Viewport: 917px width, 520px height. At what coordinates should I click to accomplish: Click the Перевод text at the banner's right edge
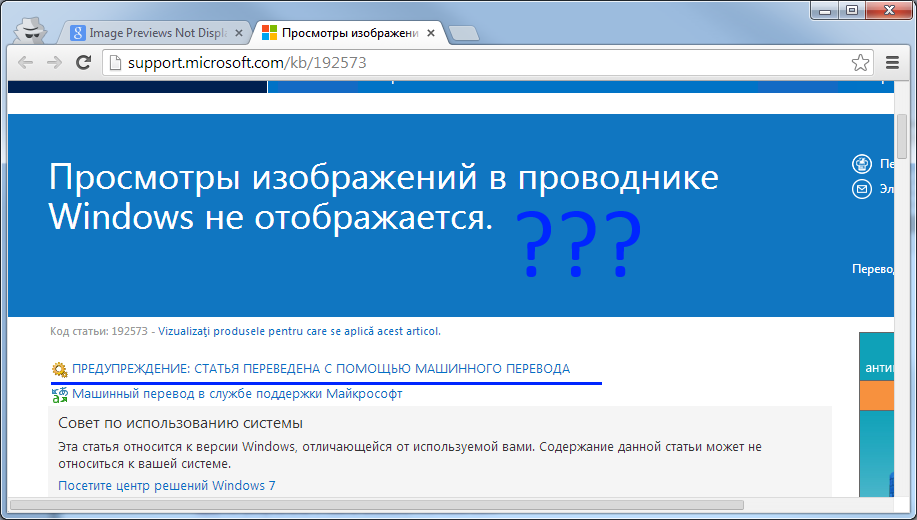coord(873,269)
